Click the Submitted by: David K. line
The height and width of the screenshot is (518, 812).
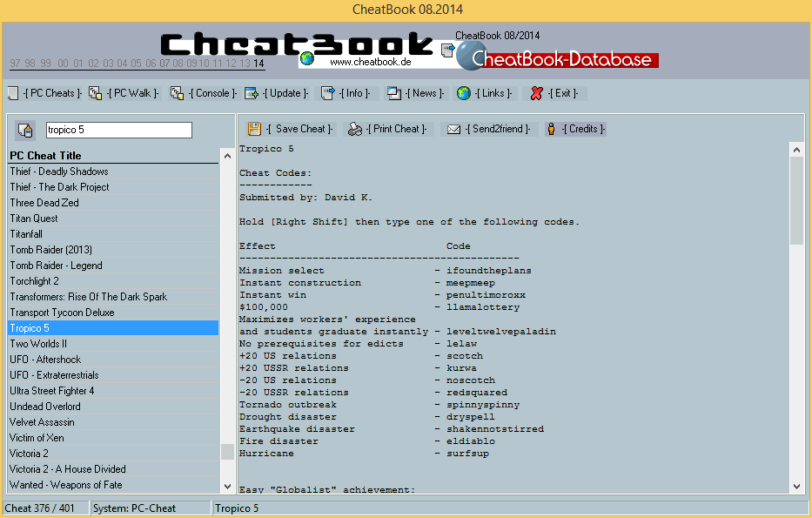pyautogui.click(x=305, y=198)
